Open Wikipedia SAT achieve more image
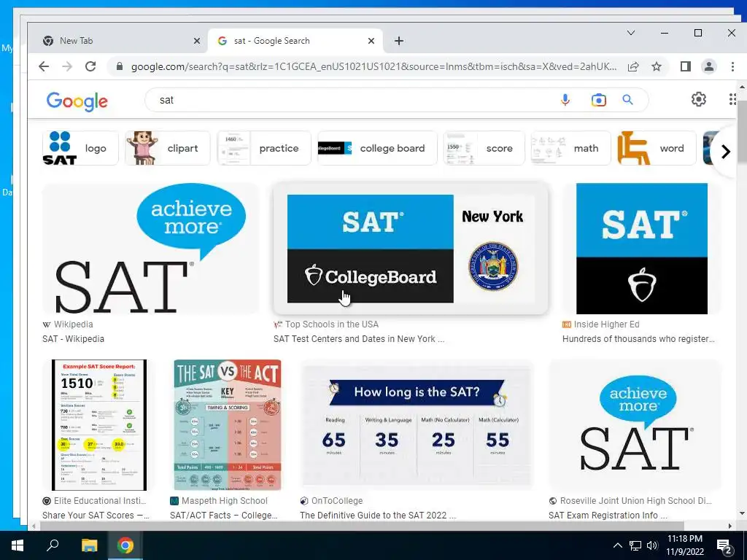The height and width of the screenshot is (560, 747). coord(150,249)
